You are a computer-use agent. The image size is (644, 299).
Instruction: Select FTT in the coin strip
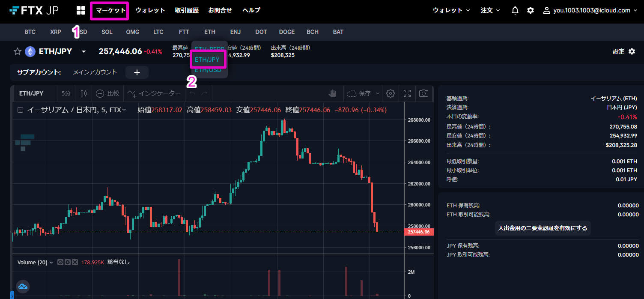tap(184, 32)
